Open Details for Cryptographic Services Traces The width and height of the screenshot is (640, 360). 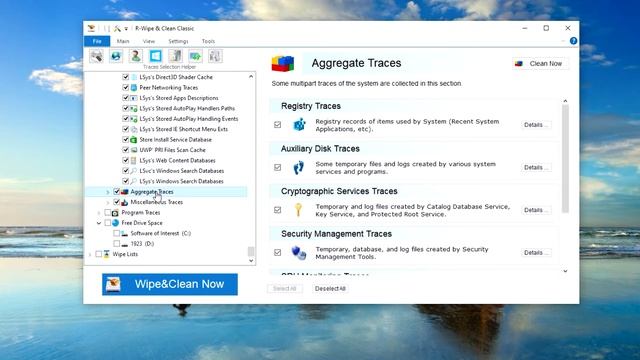(536, 210)
